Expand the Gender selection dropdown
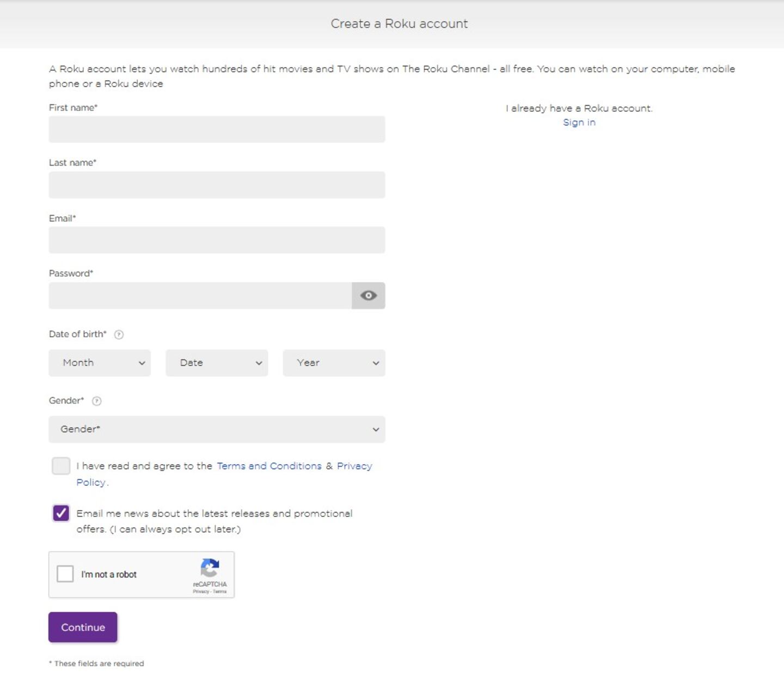 tap(217, 429)
